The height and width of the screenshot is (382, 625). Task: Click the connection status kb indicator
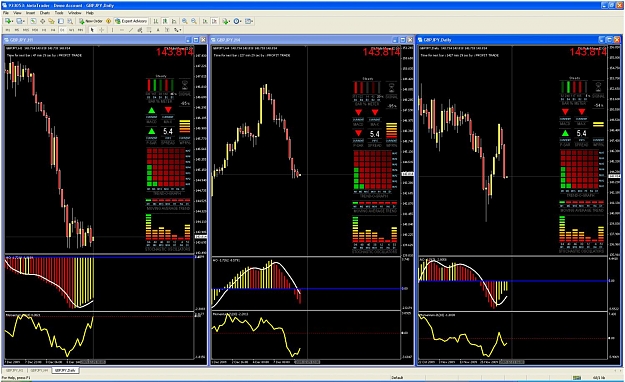click(599, 377)
